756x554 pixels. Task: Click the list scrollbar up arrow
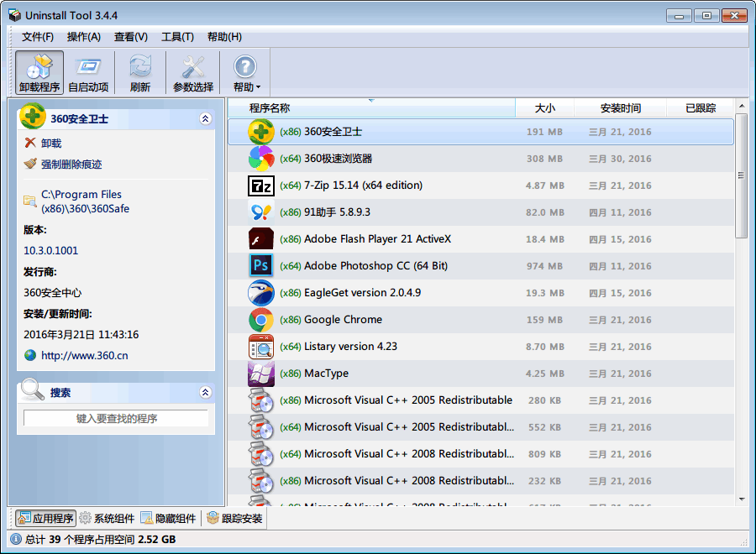(x=742, y=106)
